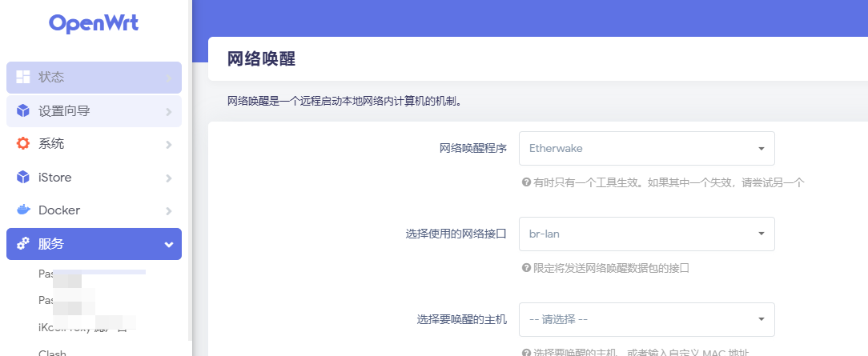Click the Docker whale icon

(23, 210)
